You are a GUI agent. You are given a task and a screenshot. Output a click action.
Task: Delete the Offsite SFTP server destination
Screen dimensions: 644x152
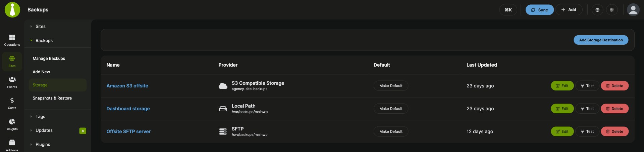point(614,131)
